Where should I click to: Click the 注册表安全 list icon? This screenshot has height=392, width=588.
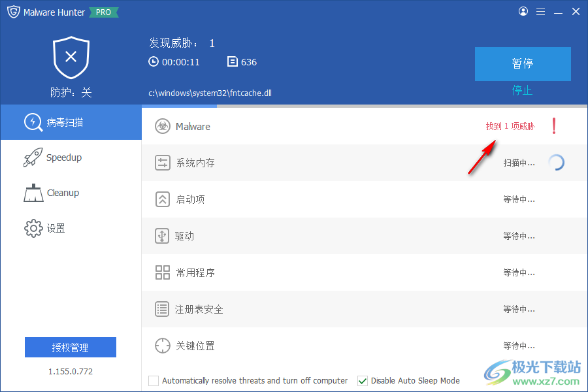[162, 309]
